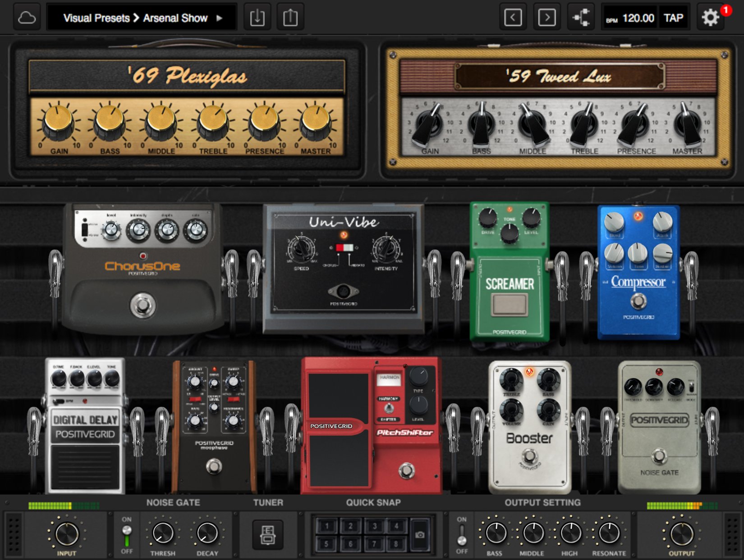The image size is (744, 560).
Task: Select the Arsenal Show preset name
Action: [175, 18]
